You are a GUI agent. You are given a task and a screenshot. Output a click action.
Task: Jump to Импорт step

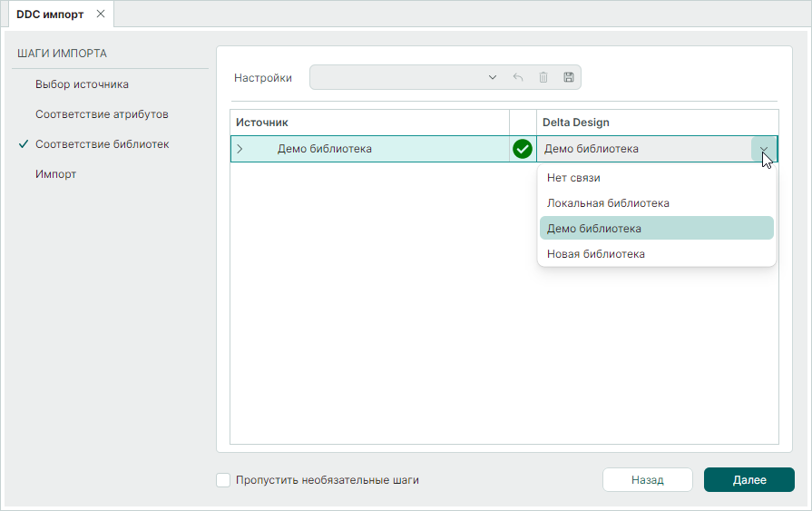pos(55,174)
